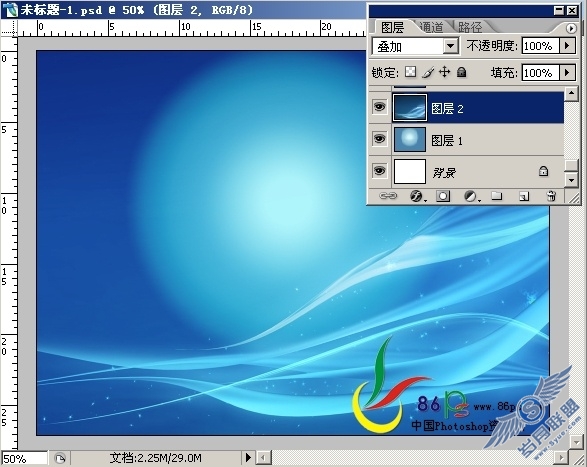Toggle lock position move icon

pos(444,72)
